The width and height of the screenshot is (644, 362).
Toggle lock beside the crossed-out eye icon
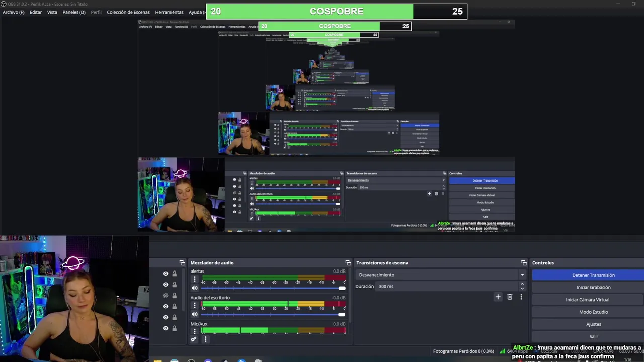pyautogui.click(x=175, y=296)
